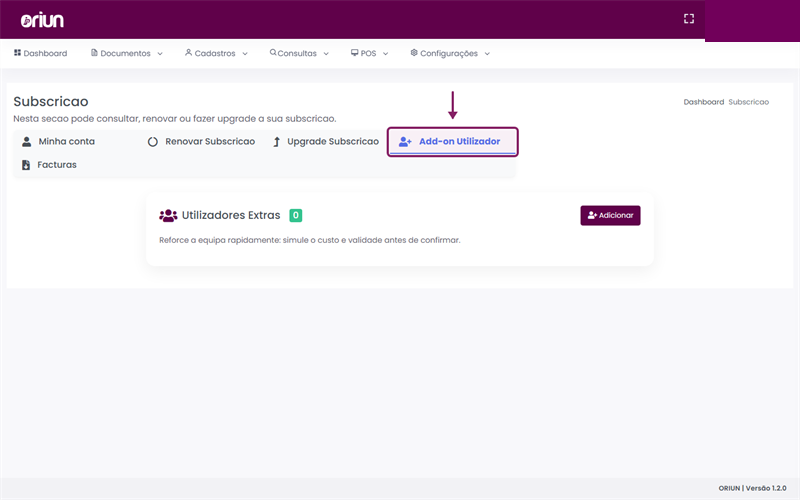
Task: Click the Renovar Subscricao refresh icon
Action: 153,142
